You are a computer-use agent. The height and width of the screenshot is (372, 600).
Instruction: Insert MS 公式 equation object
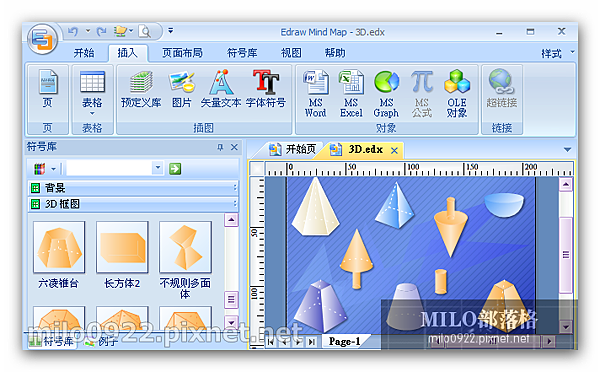coord(422,94)
